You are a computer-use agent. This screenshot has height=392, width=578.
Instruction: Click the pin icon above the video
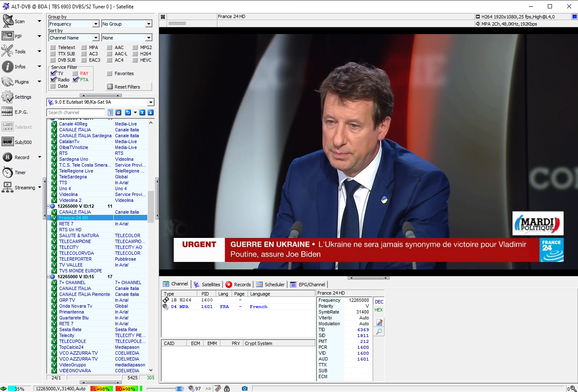point(163,17)
